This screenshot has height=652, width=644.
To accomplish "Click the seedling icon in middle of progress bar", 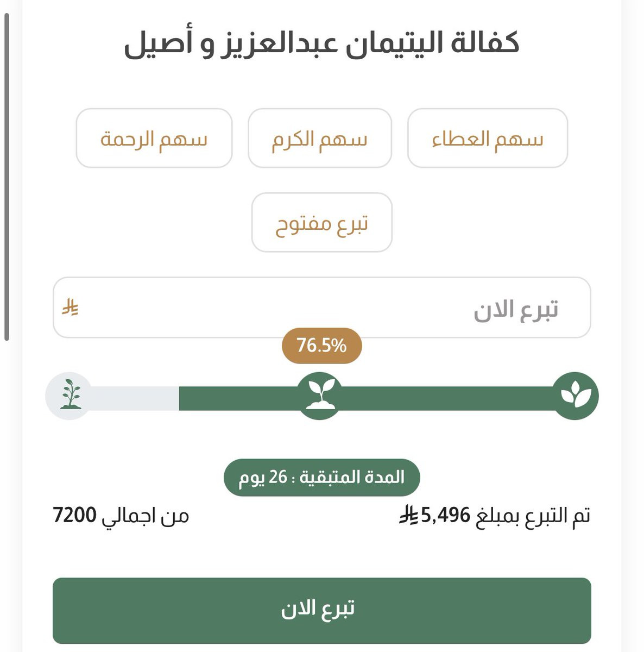I will point(319,396).
